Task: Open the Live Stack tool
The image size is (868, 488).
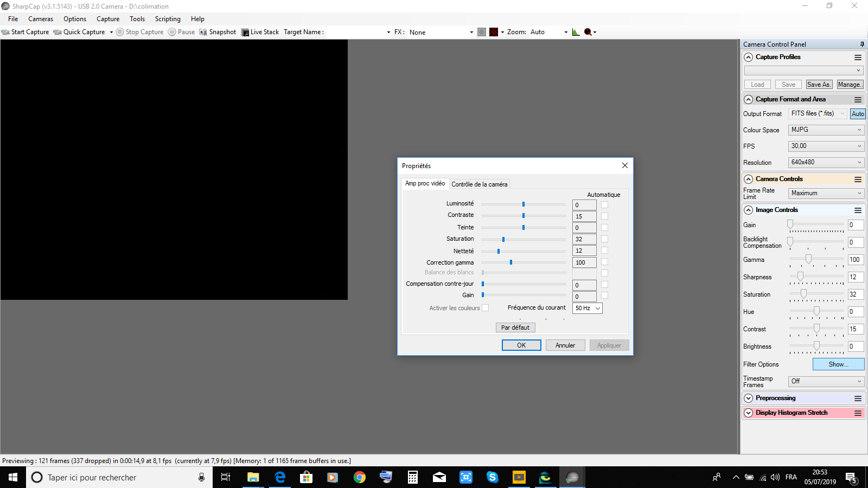Action: (x=260, y=32)
